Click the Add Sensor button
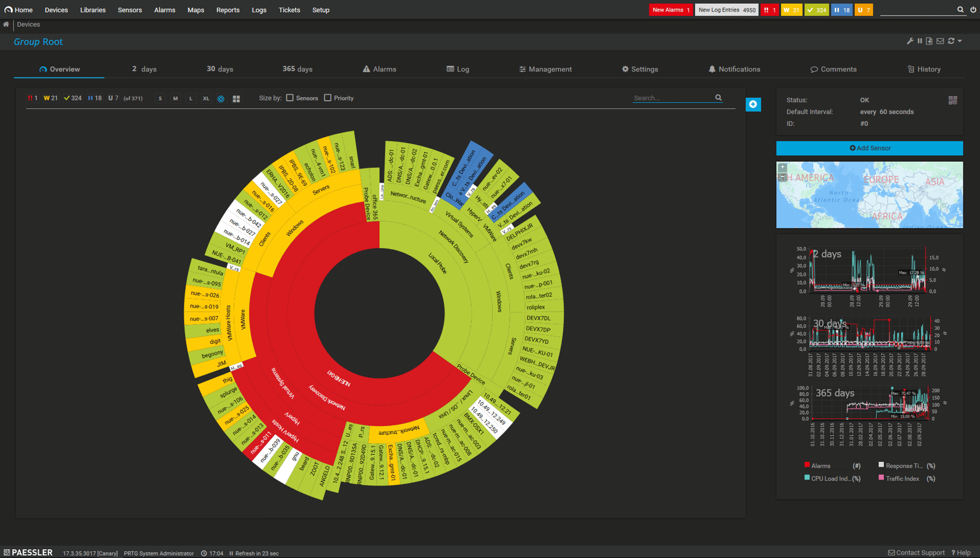 point(870,148)
